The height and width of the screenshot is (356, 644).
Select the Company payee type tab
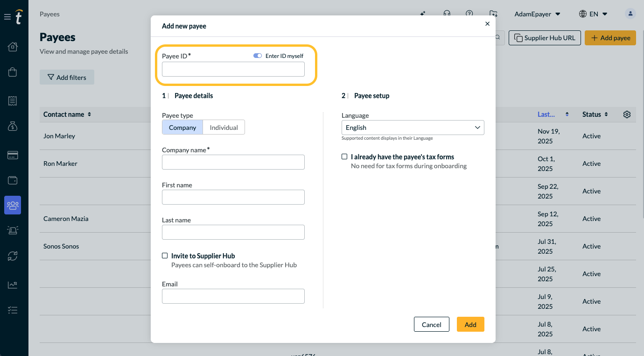coord(182,128)
